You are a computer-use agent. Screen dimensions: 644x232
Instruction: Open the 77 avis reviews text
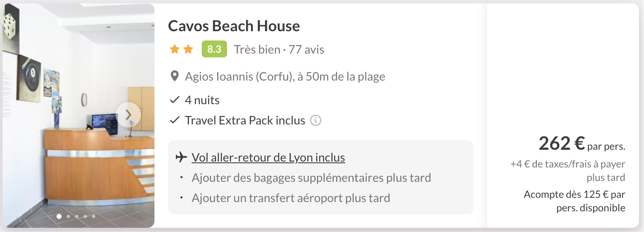tap(306, 50)
